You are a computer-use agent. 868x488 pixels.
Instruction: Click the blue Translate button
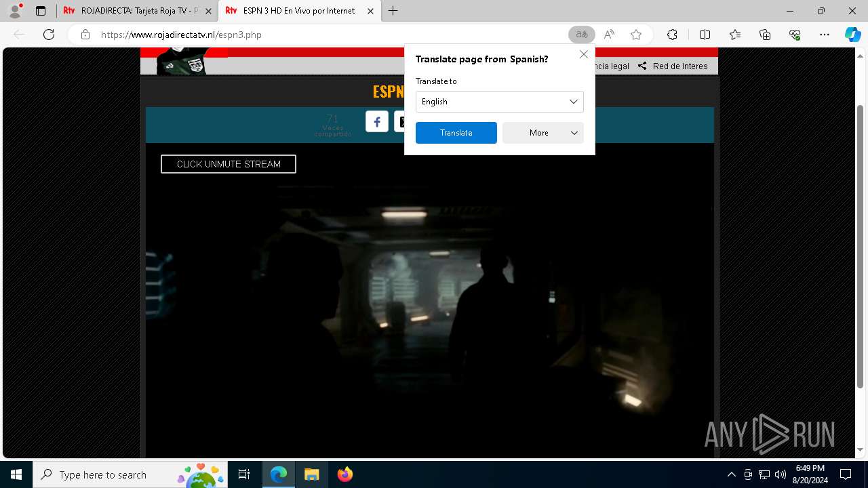point(456,133)
